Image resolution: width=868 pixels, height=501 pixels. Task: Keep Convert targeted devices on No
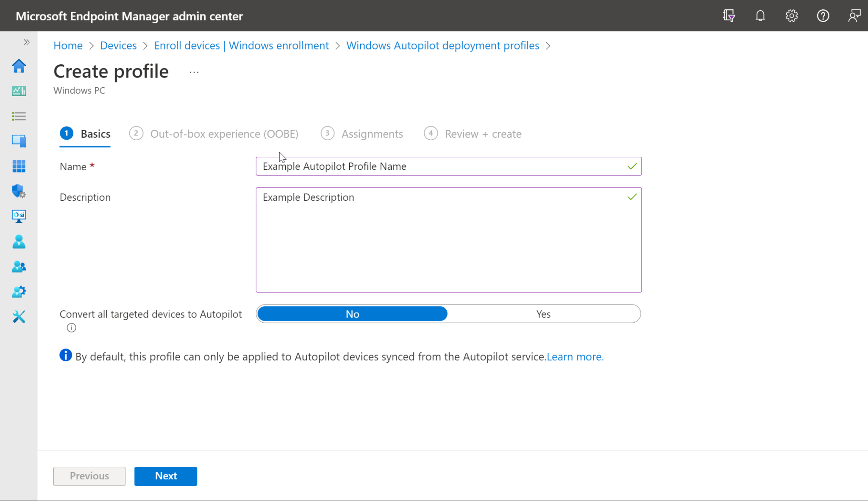point(352,313)
